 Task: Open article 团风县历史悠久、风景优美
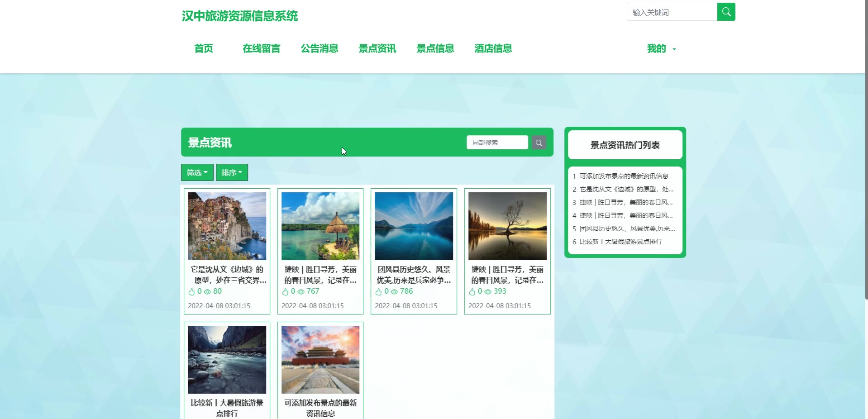(414, 275)
